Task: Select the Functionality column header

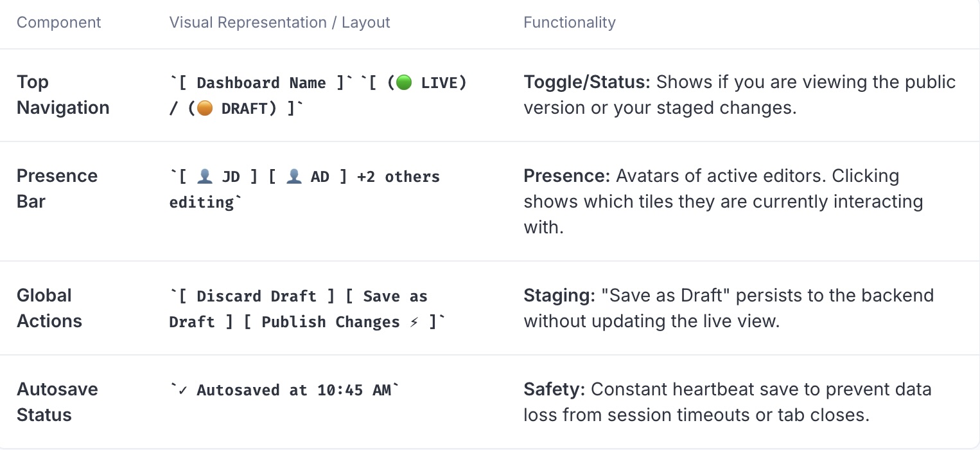Action: (570, 22)
